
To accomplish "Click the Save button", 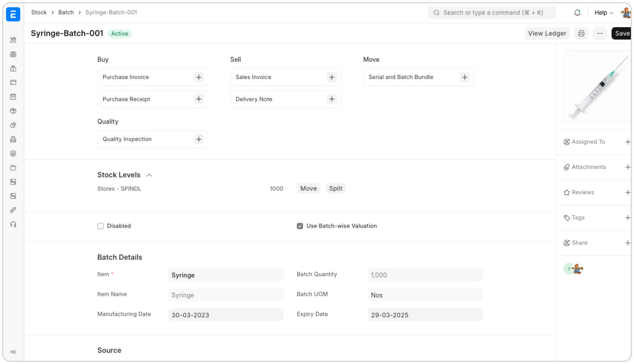I will tap(622, 33).
